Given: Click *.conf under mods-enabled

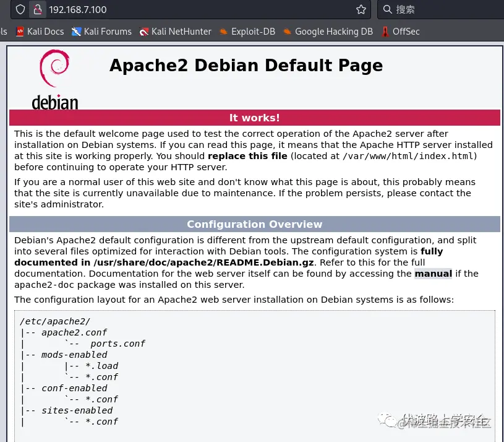Looking at the screenshot, I should click(x=102, y=377).
